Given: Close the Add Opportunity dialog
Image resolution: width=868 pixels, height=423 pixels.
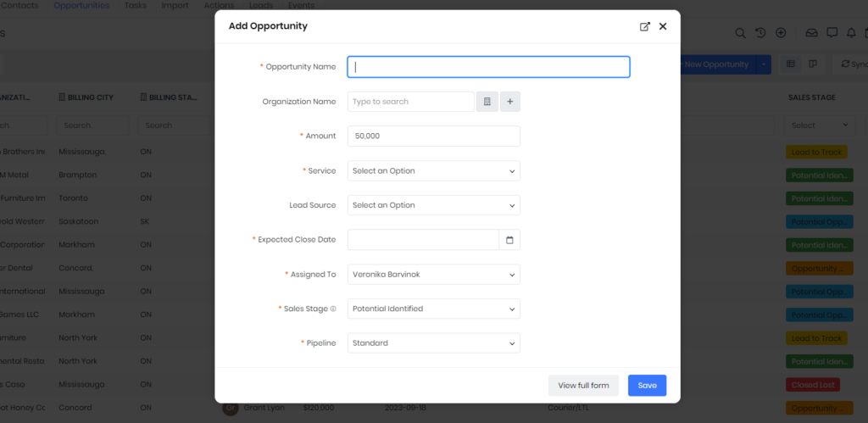Looking at the screenshot, I should (x=663, y=26).
